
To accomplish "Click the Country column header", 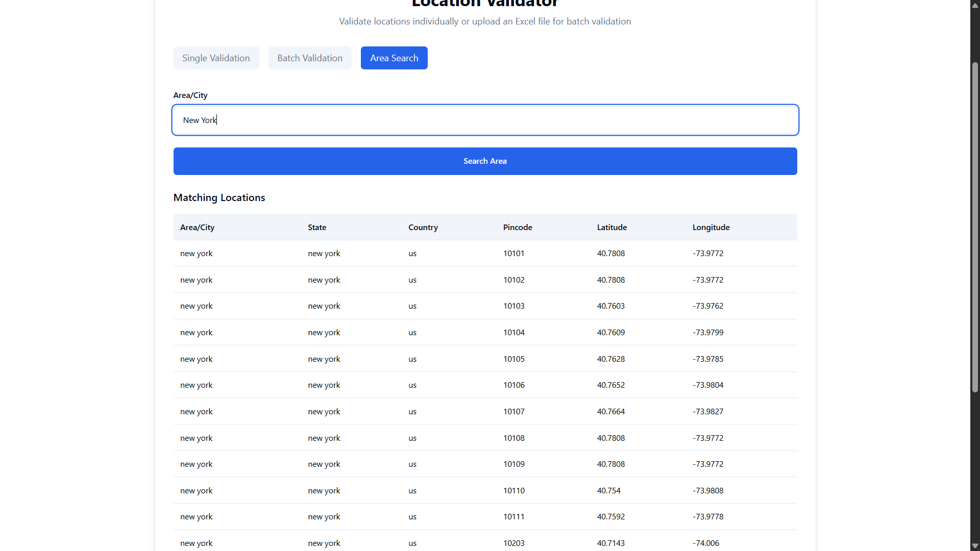I will pyautogui.click(x=423, y=228).
